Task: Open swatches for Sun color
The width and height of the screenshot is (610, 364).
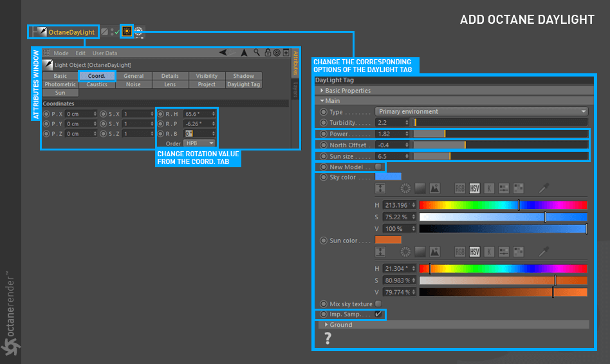Action: (519, 252)
